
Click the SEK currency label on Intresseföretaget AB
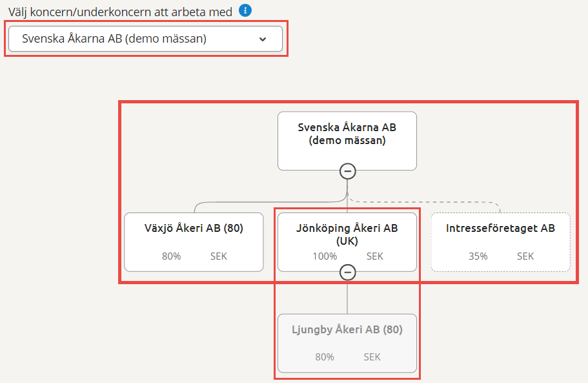(525, 256)
